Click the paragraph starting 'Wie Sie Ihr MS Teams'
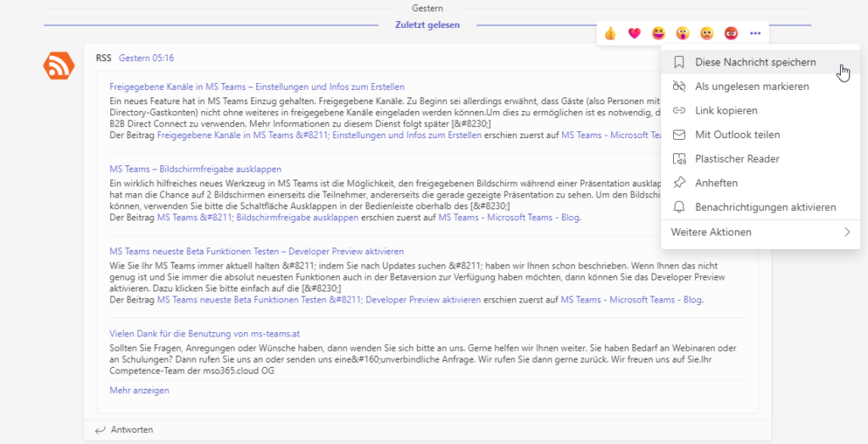This screenshot has width=868, height=444. [x=417, y=277]
